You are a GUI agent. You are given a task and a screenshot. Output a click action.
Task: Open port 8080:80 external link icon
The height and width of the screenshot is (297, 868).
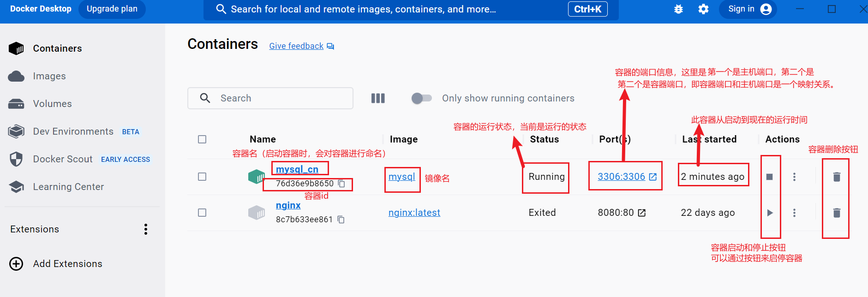642,213
